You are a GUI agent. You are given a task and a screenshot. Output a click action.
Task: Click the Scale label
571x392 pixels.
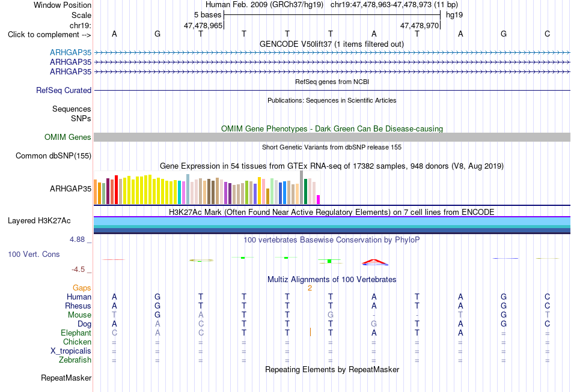click(x=81, y=15)
